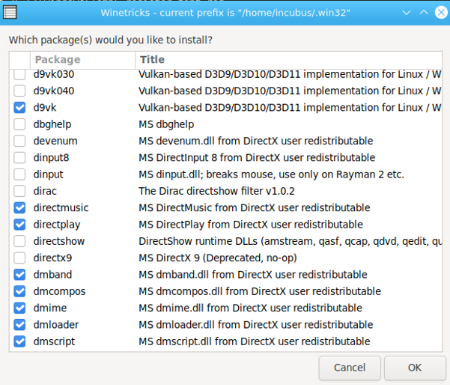Enable the directshow checkbox
The height and width of the screenshot is (385, 450).
click(x=20, y=241)
